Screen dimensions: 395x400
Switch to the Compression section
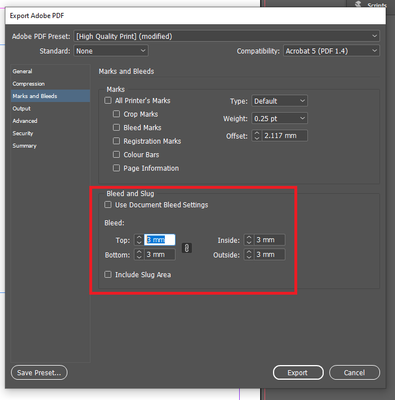pos(29,84)
